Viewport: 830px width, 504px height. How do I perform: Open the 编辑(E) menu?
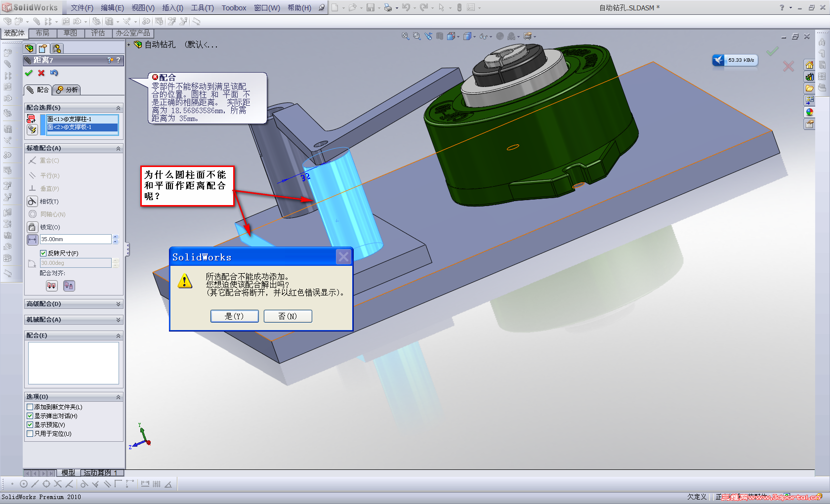112,8
